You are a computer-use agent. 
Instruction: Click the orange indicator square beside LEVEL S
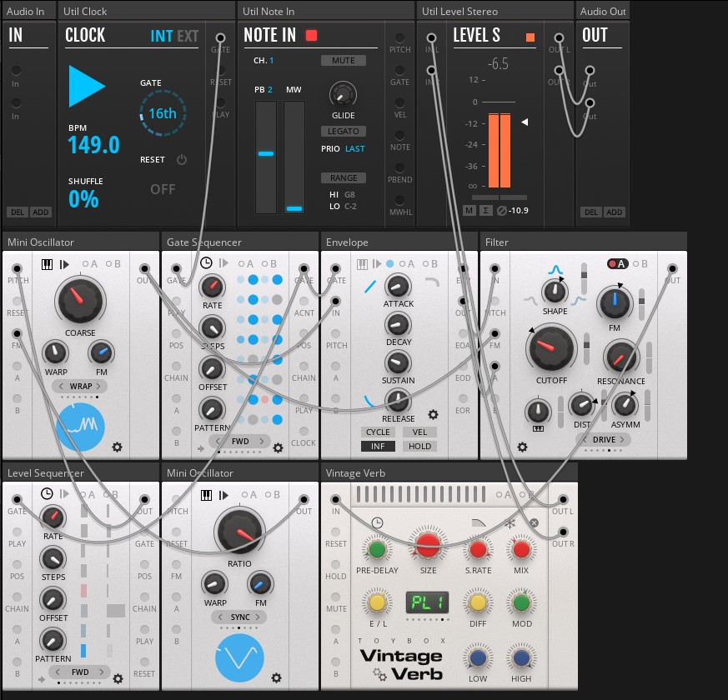[x=530, y=37]
